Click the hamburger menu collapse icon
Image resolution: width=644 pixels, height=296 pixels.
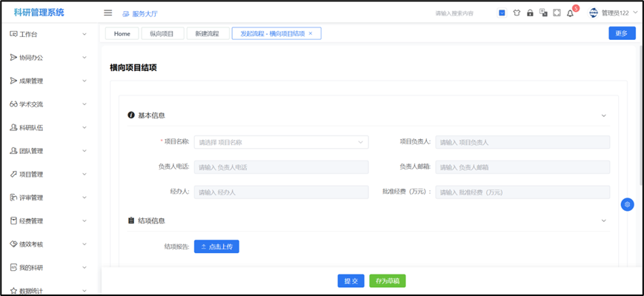[x=108, y=13]
